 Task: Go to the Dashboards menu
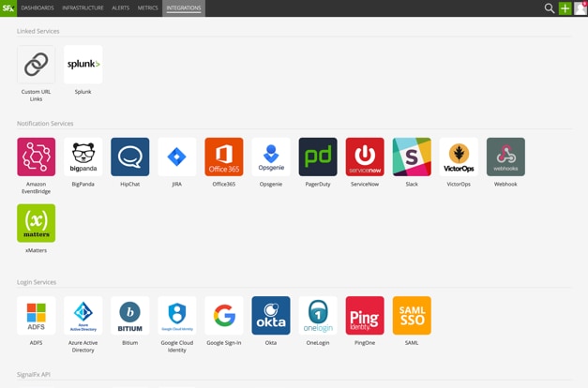pyautogui.click(x=38, y=7)
